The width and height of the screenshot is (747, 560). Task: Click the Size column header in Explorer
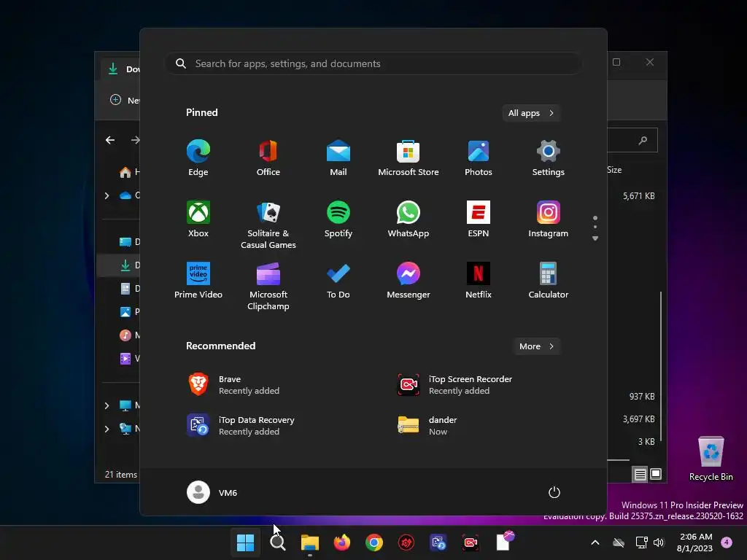(614, 170)
